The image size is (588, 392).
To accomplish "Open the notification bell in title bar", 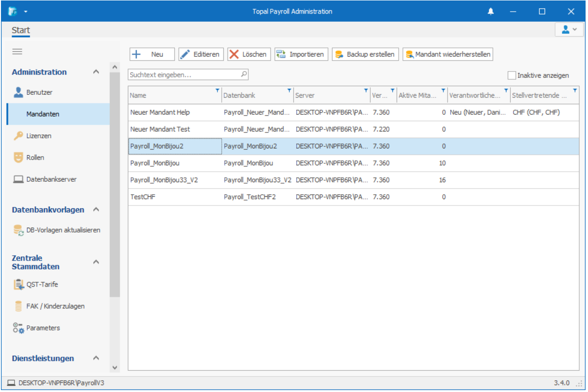I will [x=491, y=11].
